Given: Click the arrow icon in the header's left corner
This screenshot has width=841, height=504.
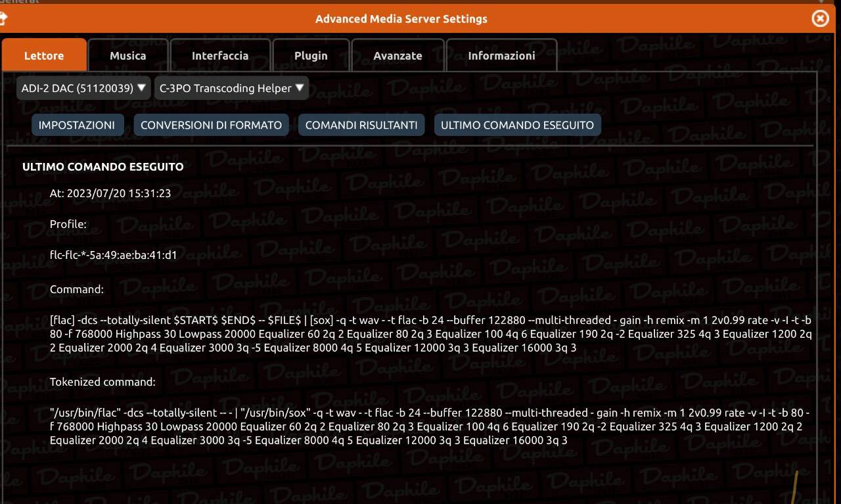Looking at the screenshot, I should 3,18.
